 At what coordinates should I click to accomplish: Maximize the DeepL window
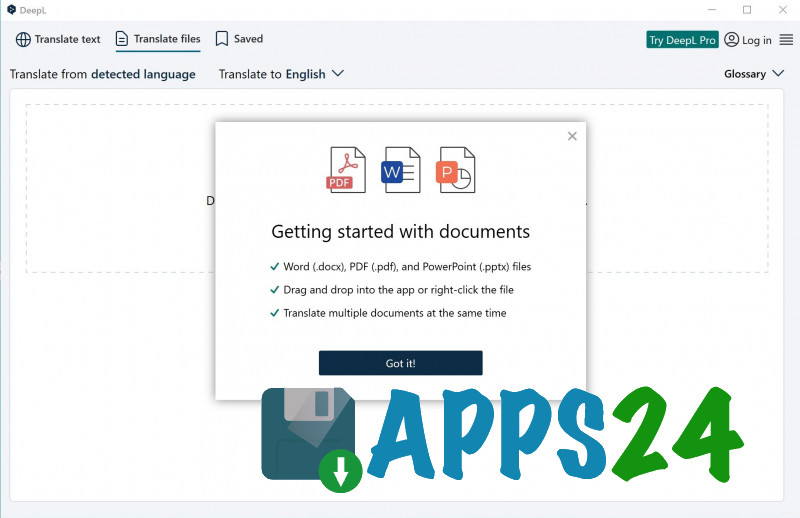coord(747,10)
